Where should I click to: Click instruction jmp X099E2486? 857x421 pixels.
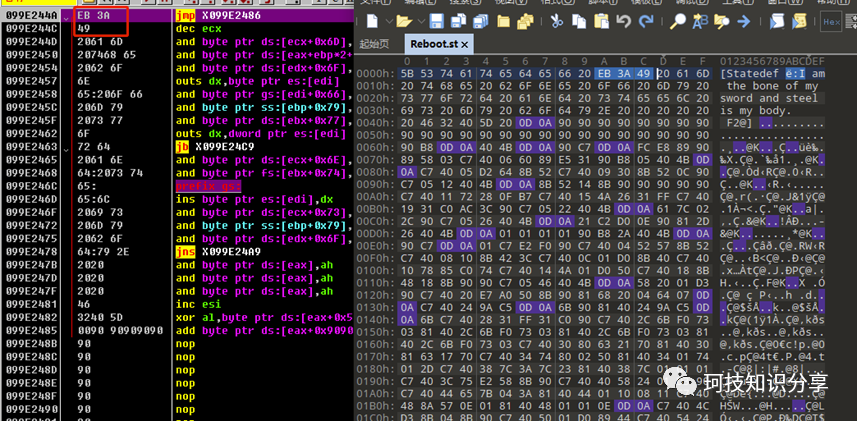click(x=219, y=15)
